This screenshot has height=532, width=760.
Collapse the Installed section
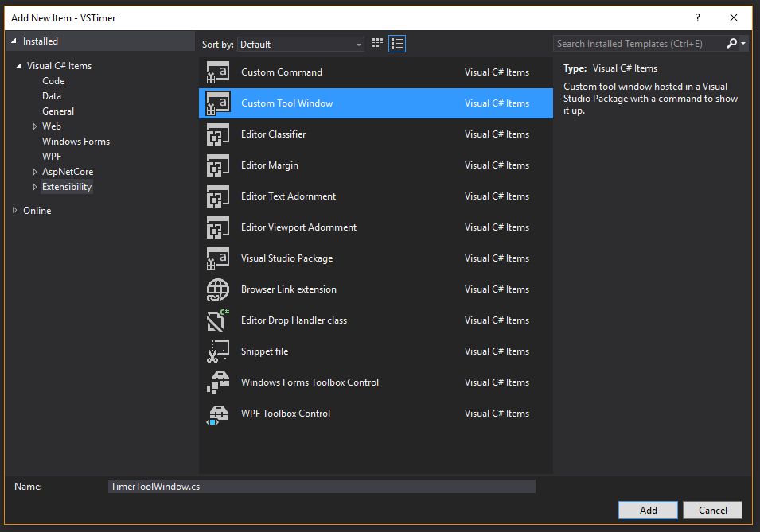tap(14, 41)
